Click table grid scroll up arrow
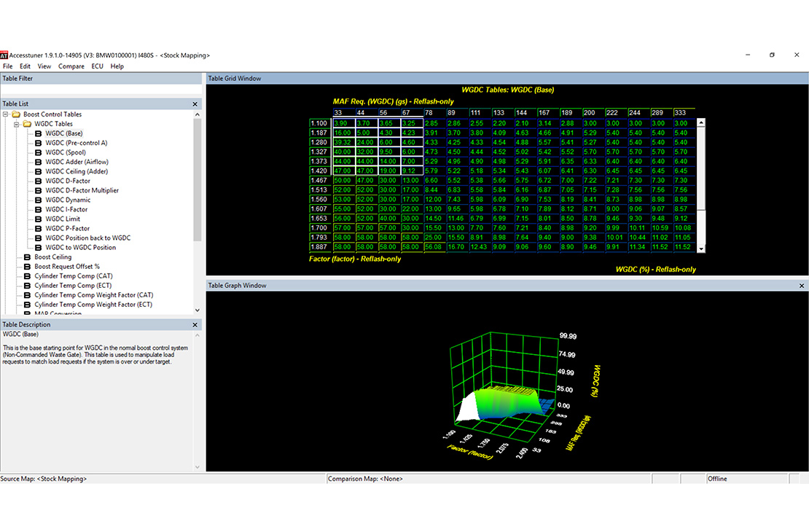This screenshot has width=809, height=532. point(700,123)
